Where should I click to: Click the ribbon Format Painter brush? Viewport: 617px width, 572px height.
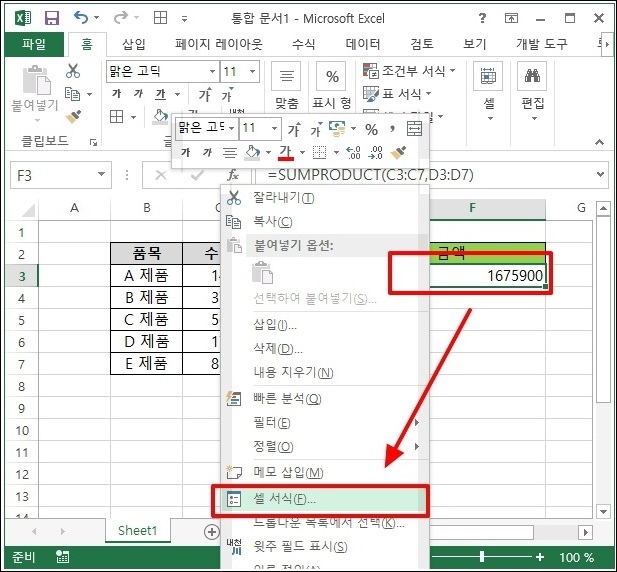coord(73,117)
